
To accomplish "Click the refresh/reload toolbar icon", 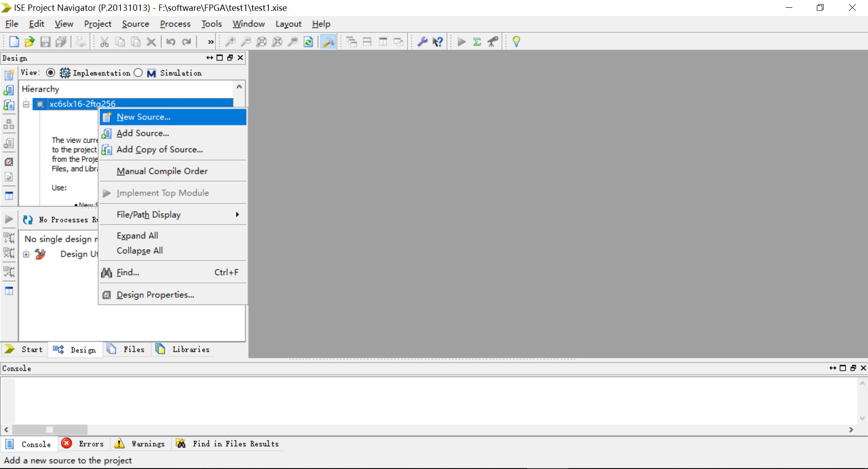I will 309,41.
